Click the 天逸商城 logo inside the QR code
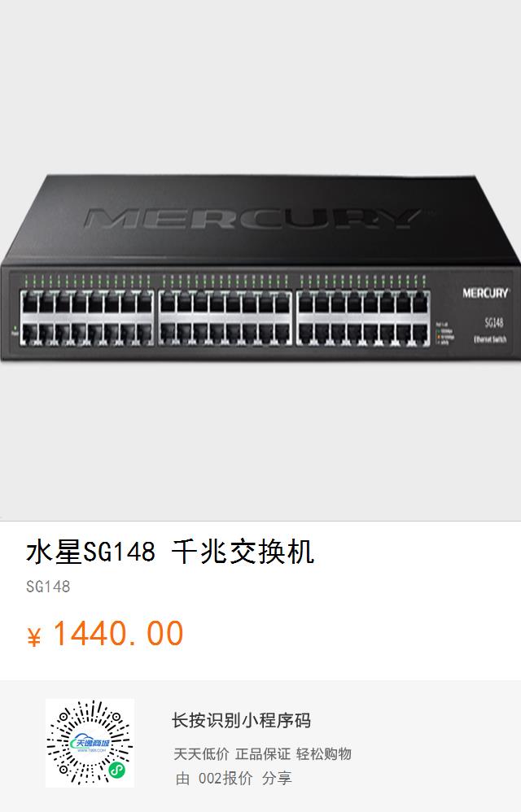Image resolution: width=521 pixels, height=812 pixels. pyautogui.click(x=90, y=743)
